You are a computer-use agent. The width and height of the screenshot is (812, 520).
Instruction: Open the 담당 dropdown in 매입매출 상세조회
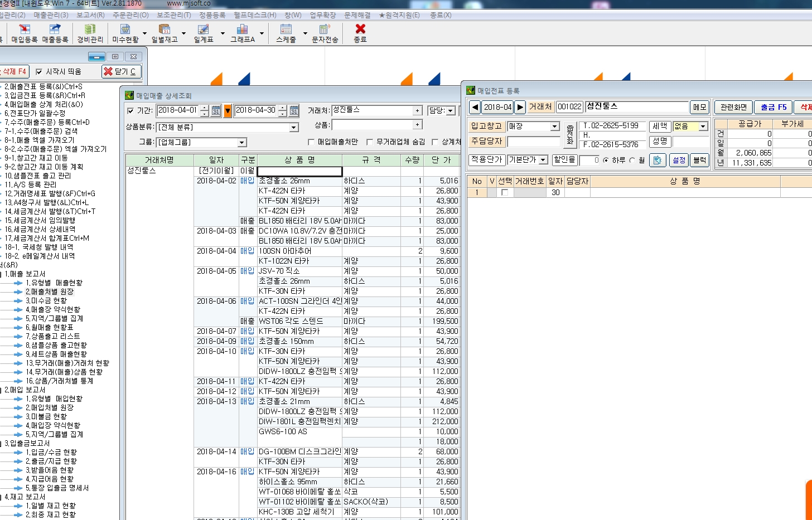coord(451,111)
